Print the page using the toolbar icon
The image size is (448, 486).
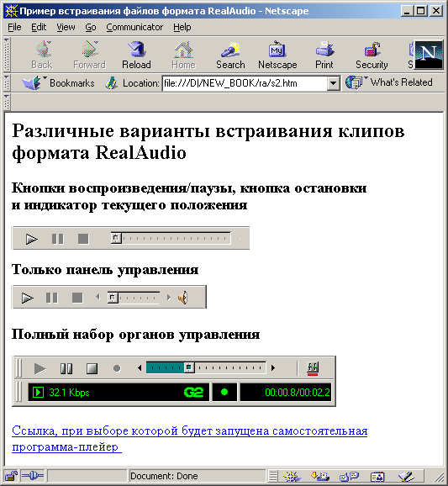[x=324, y=55]
